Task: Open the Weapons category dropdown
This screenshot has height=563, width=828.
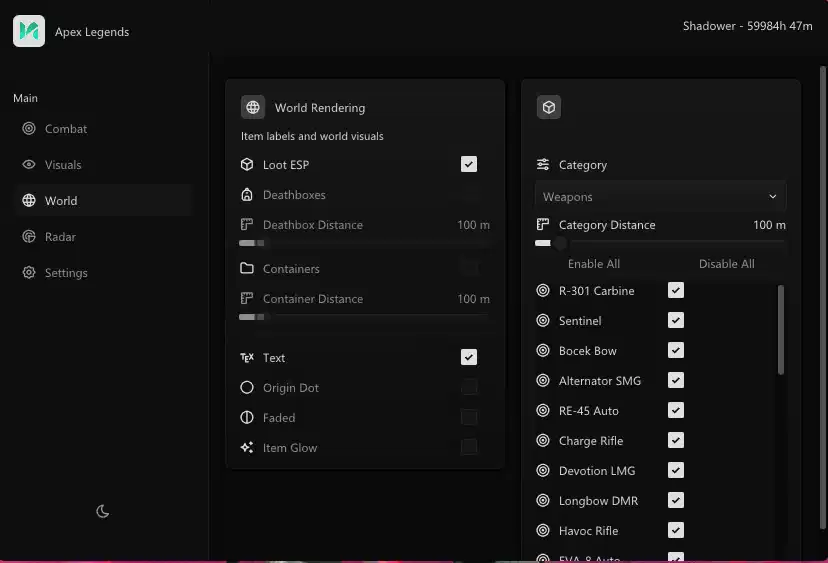Action: (660, 196)
